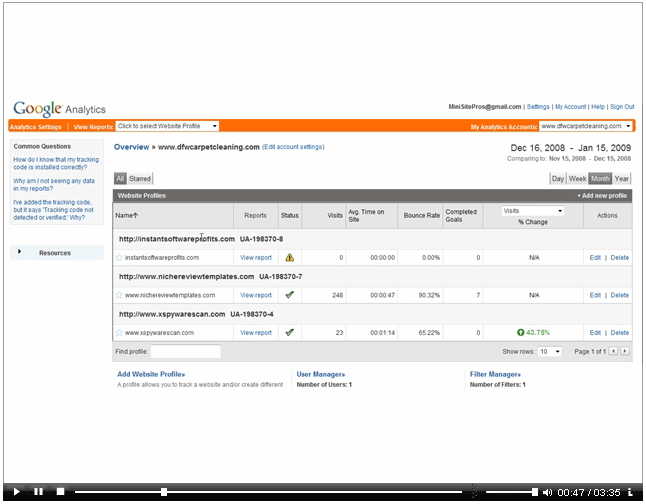This screenshot has height=504, width=646.
Task: Delete the xspywarescan.com profile
Action: 620,333
